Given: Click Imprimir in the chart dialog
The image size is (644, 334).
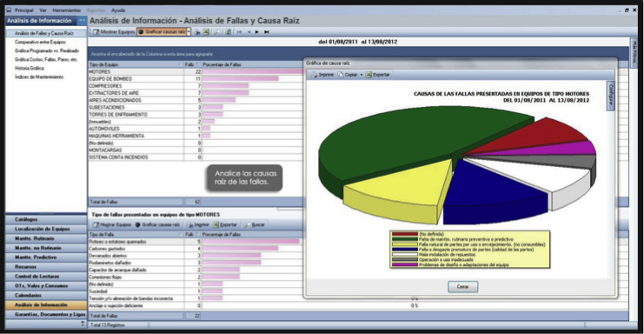Looking at the screenshot, I should click(x=322, y=75).
